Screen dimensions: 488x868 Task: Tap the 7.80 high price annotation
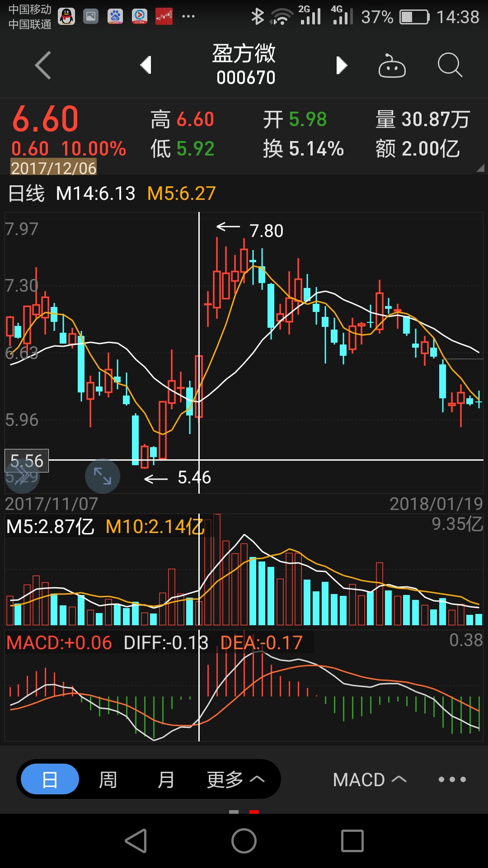(x=267, y=231)
